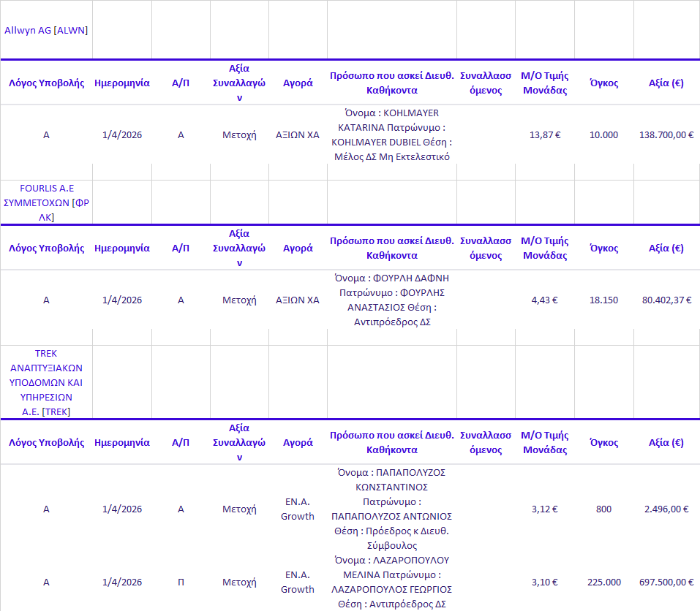This screenshot has width=700, height=611.
Task: Click Αγορά header in TREK table
Action: pos(298,442)
